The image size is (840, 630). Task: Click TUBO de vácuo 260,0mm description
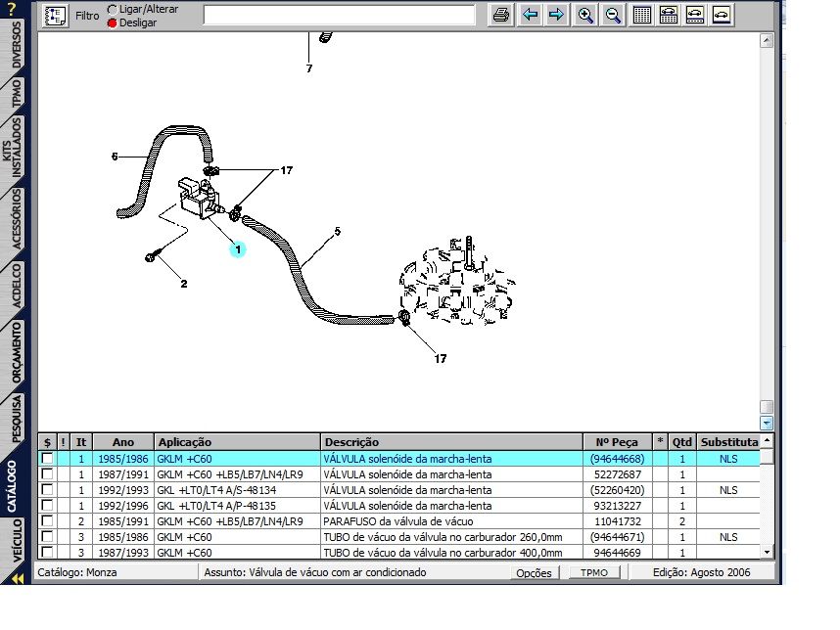pyautogui.click(x=443, y=537)
